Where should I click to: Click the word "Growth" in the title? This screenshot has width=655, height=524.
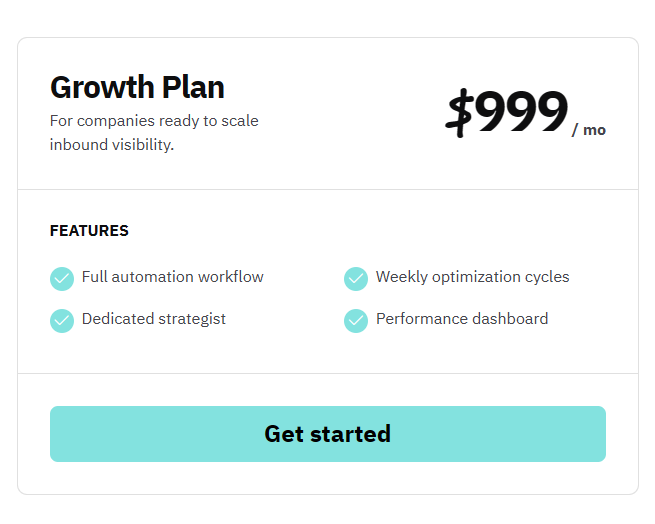click(100, 87)
